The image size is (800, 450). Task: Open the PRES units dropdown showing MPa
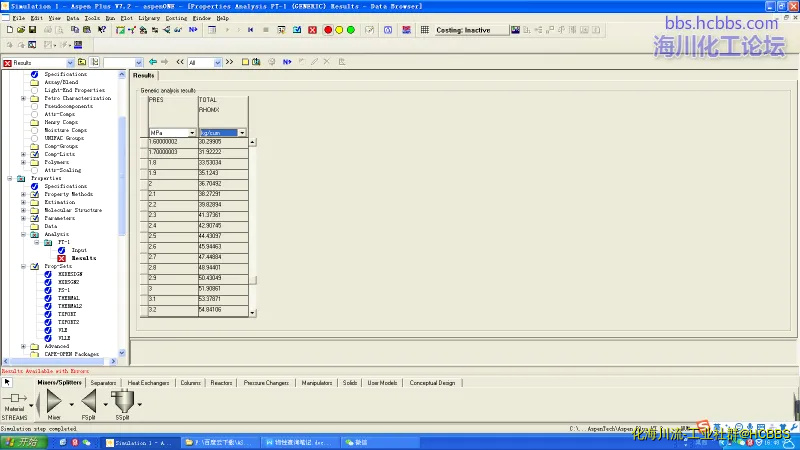[192, 133]
